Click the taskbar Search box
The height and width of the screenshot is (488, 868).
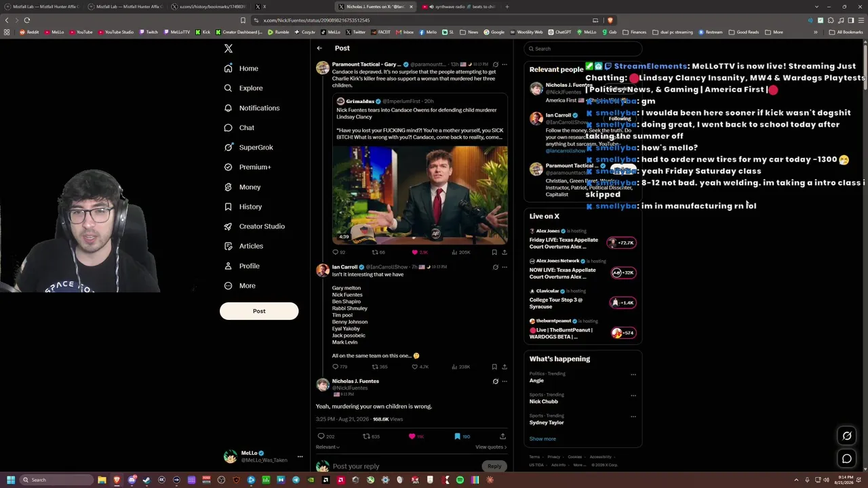coord(57,480)
